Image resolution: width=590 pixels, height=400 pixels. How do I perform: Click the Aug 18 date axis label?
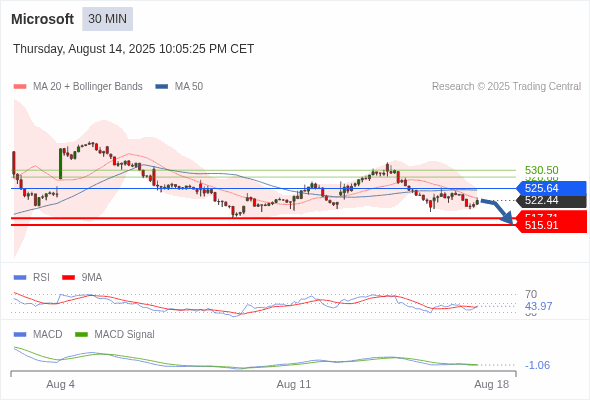tap(491, 384)
